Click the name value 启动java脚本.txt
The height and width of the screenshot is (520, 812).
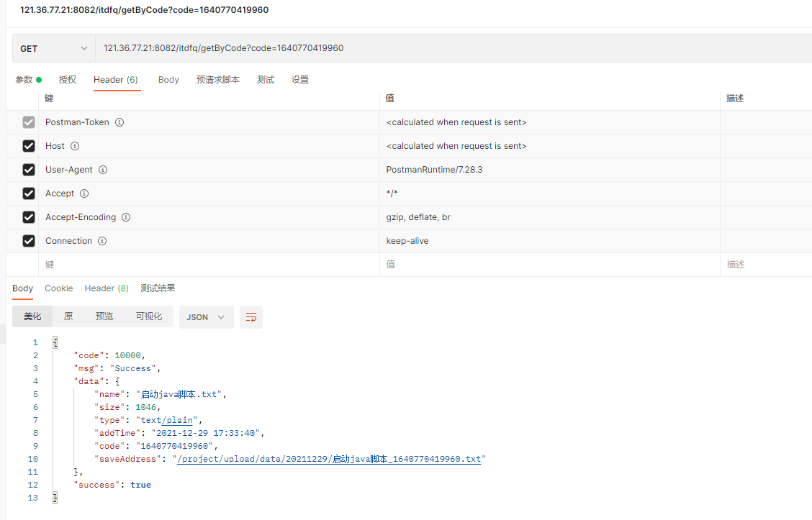(179, 394)
